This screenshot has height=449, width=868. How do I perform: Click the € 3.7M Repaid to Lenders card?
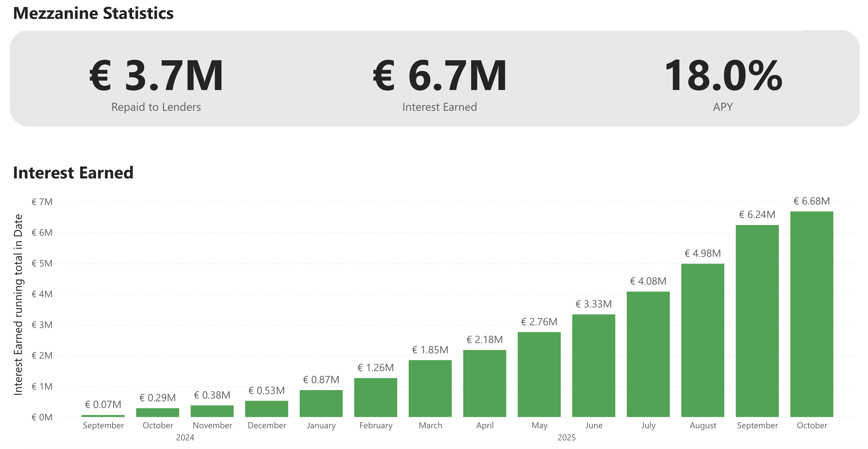pos(156,76)
